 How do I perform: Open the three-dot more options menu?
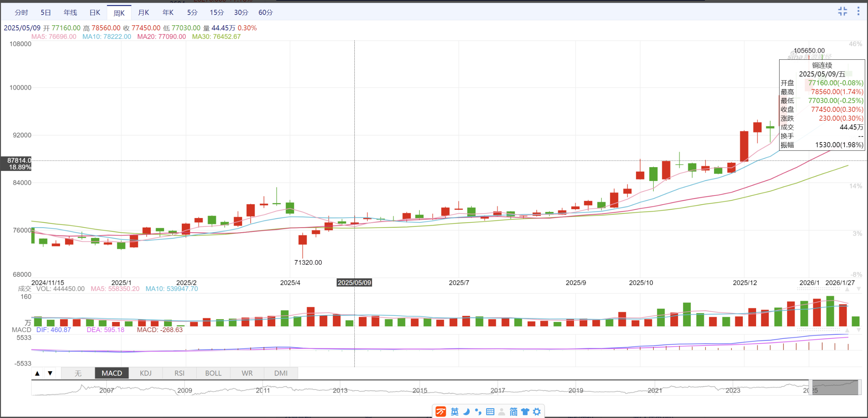(x=858, y=11)
